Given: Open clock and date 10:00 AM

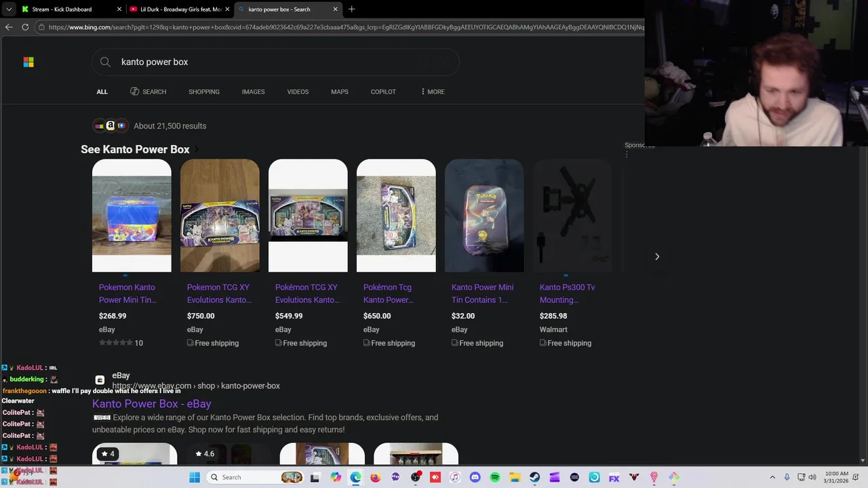Looking at the screenshot, I should pyautogui.click(x=837, y=477).
